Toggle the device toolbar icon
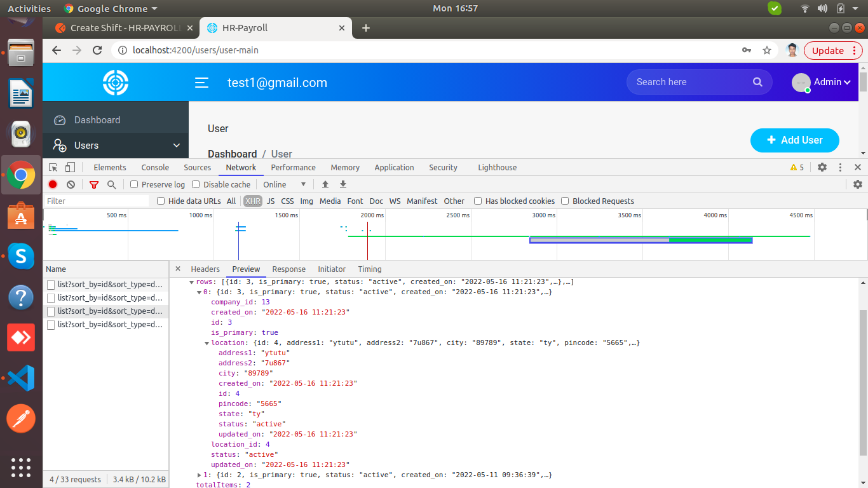The image size is (868, 488). [70, 167]
